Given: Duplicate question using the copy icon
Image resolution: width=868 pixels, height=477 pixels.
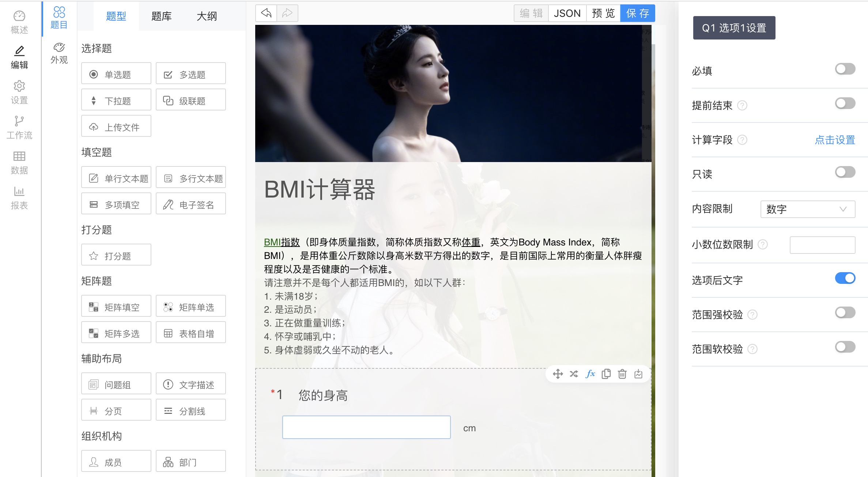Looking at the screenshot, I should (606, 374).
